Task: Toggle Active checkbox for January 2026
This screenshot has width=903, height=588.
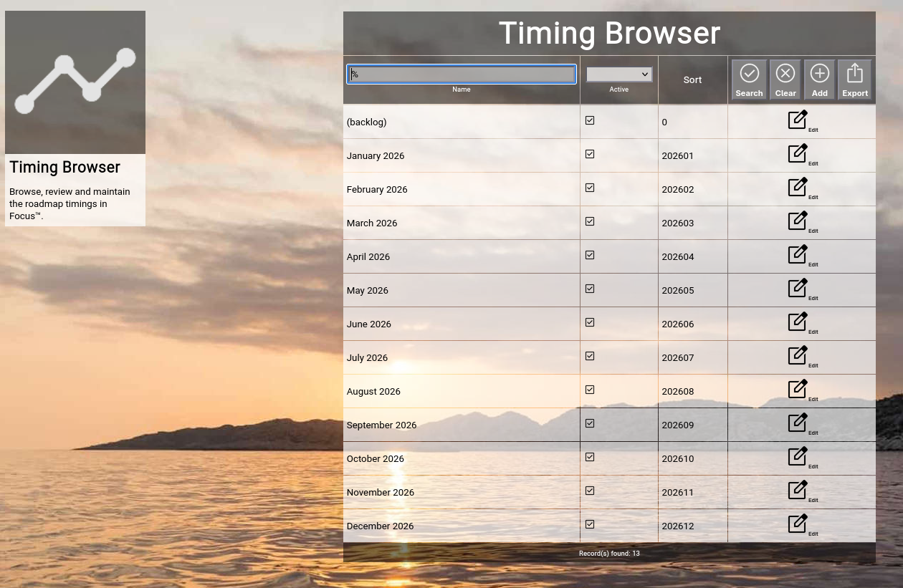Action: coord(590,154)
